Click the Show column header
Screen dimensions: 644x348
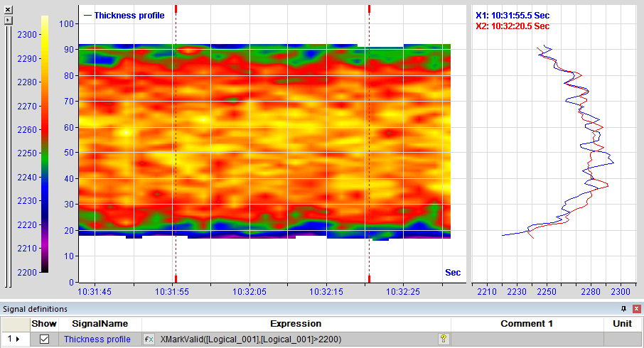44,324
